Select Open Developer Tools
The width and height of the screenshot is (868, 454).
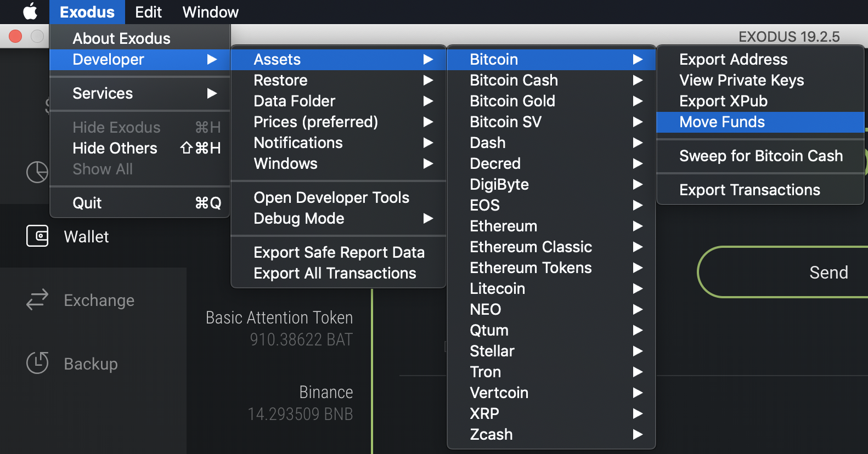coord(339,197)
